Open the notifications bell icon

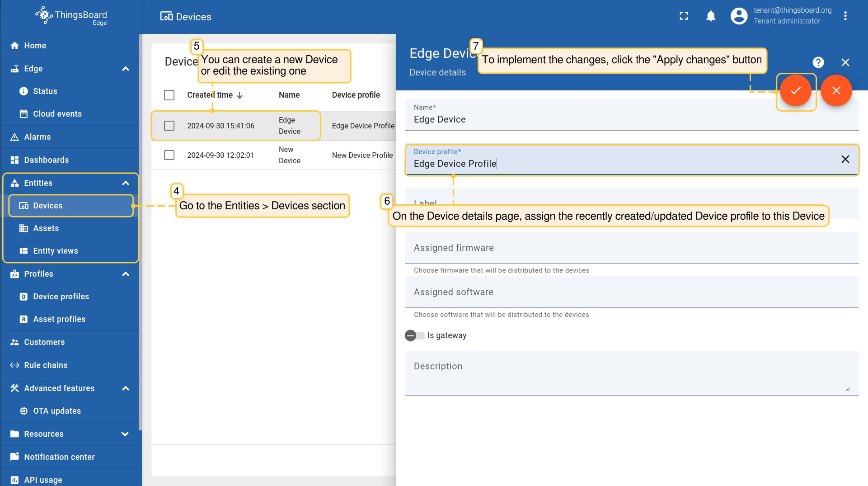(711, 16)
